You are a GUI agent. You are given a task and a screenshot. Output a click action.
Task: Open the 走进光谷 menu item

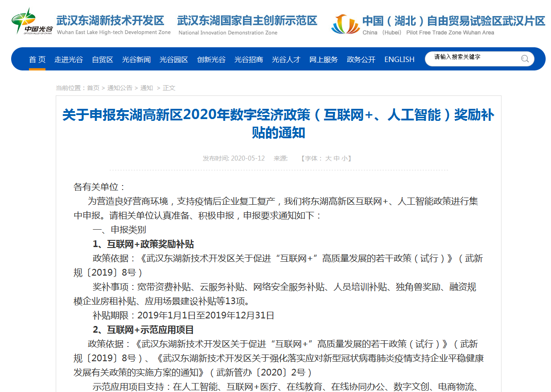(69, 59)
